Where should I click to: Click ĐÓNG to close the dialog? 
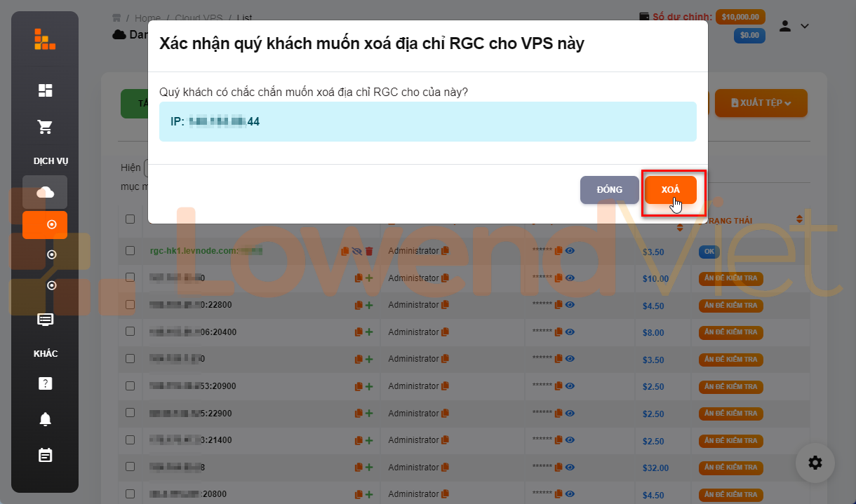point(609,190)
